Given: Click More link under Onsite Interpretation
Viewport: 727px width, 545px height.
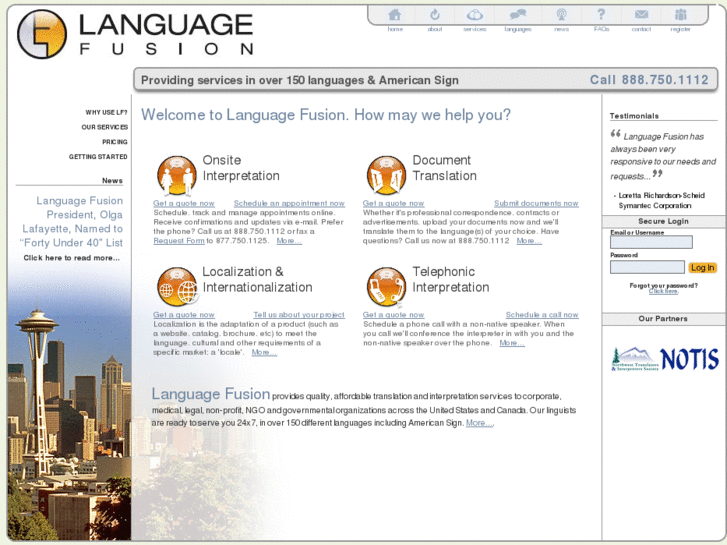Looking at the screenshot, I should click(289, 241).
